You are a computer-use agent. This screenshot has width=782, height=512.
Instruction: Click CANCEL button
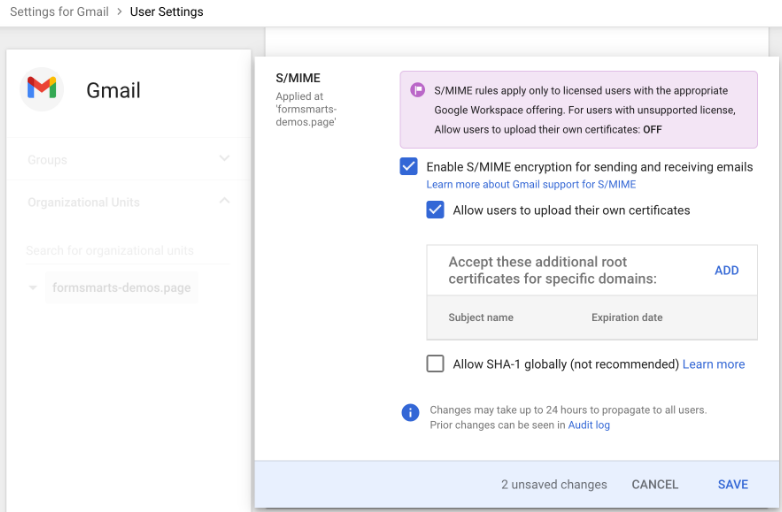click(x=655, y=485)
